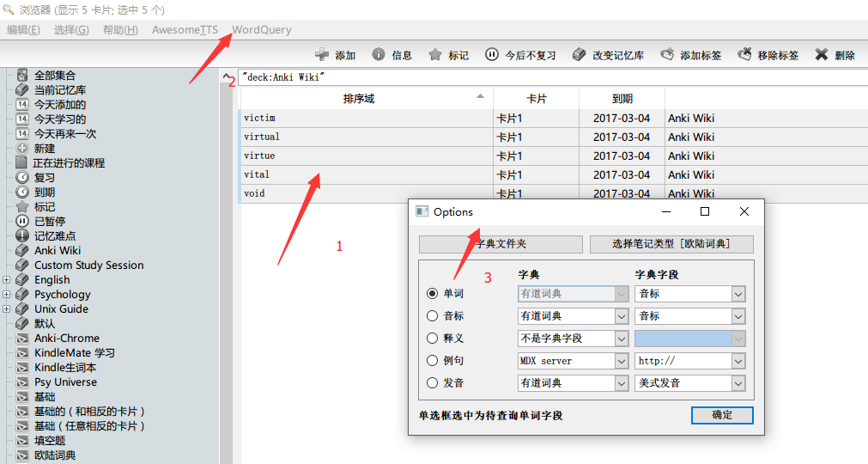868x464 pixels.
Task: Click the 确定 button in Options
Action: coord(722,415)
